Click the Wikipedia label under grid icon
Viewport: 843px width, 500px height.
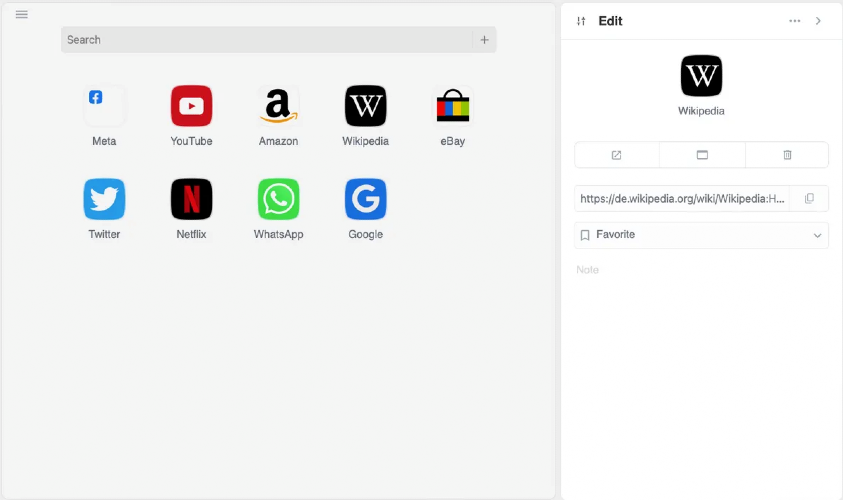click(366, 141)
